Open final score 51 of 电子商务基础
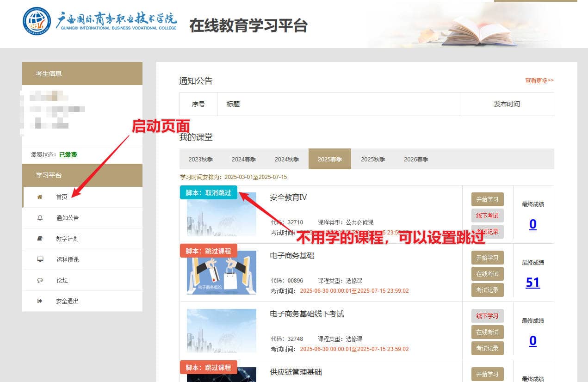Screen dimensions: 588x382 point(533,283)
